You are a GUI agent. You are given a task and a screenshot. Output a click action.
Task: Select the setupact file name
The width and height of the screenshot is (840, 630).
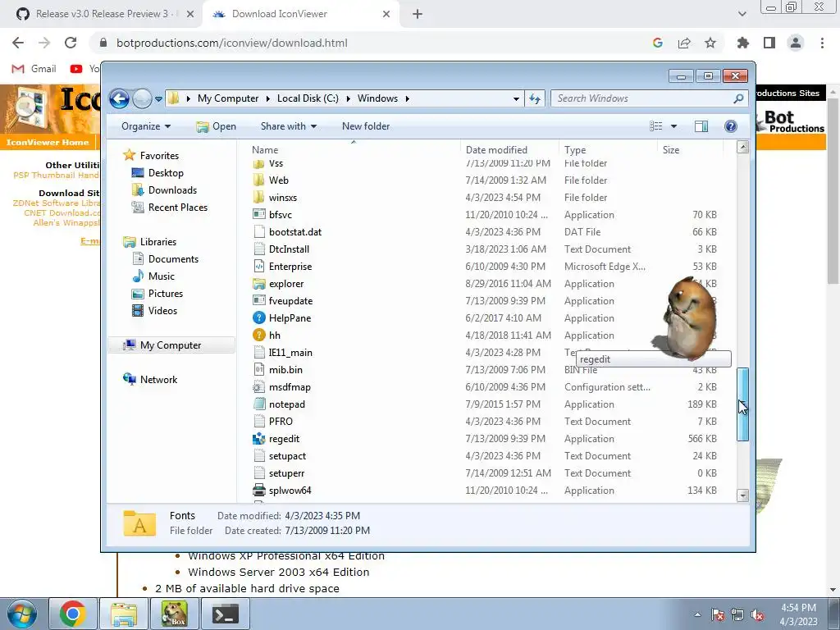click(x=287, y=456)
